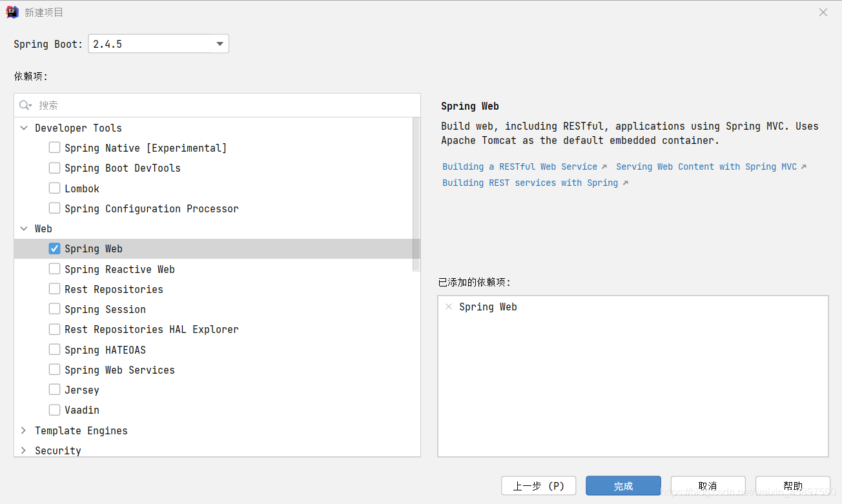Enable Spring Configuration Processor
The height and width of the screenshot is (504, 842).
(54, 208)
